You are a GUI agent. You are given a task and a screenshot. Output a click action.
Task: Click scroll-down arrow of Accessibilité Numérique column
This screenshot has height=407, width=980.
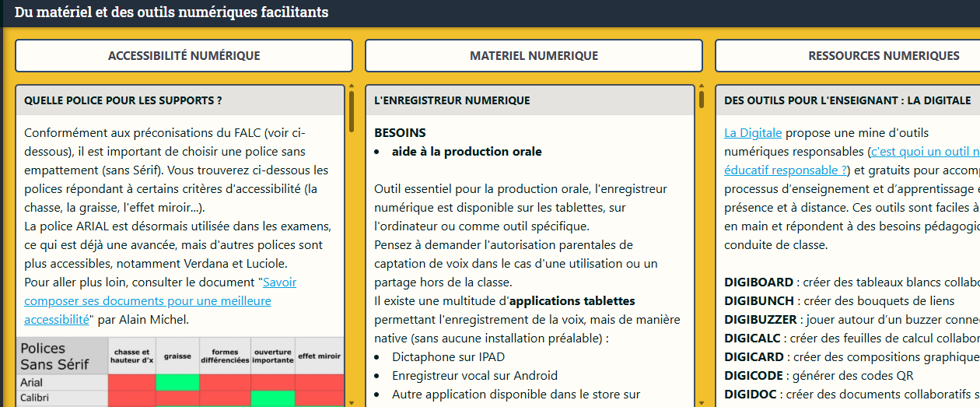(352, 402)
